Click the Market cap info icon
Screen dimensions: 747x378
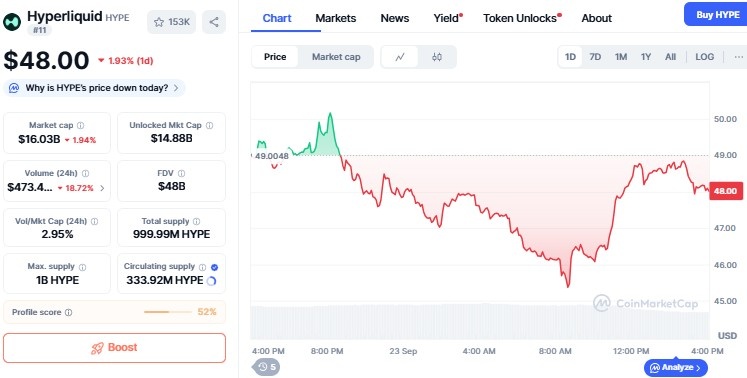(81, 125)
